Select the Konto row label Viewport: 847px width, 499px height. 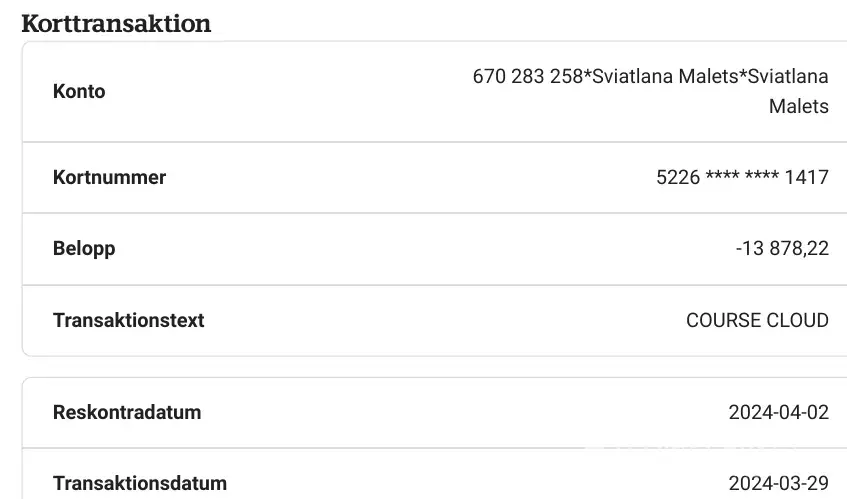point(79,91)
